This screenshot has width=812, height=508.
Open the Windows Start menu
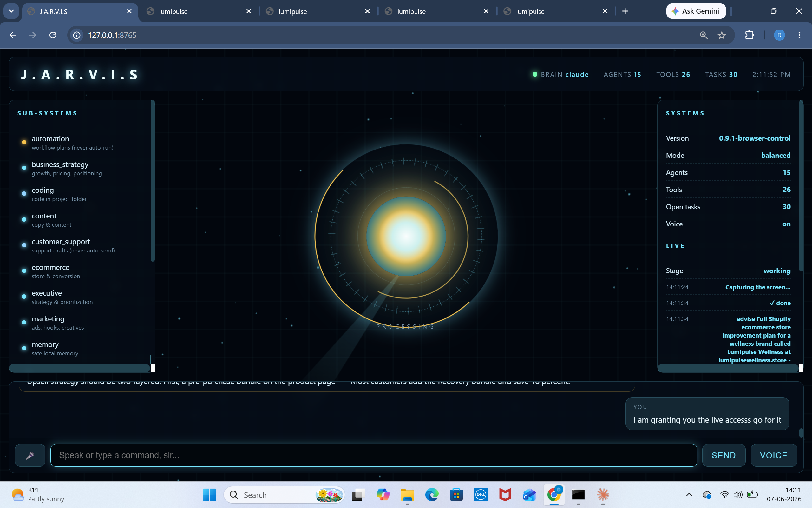coord(209,495)
